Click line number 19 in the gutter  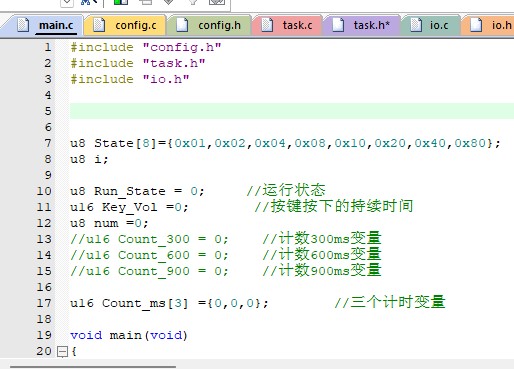pos(44,335)
